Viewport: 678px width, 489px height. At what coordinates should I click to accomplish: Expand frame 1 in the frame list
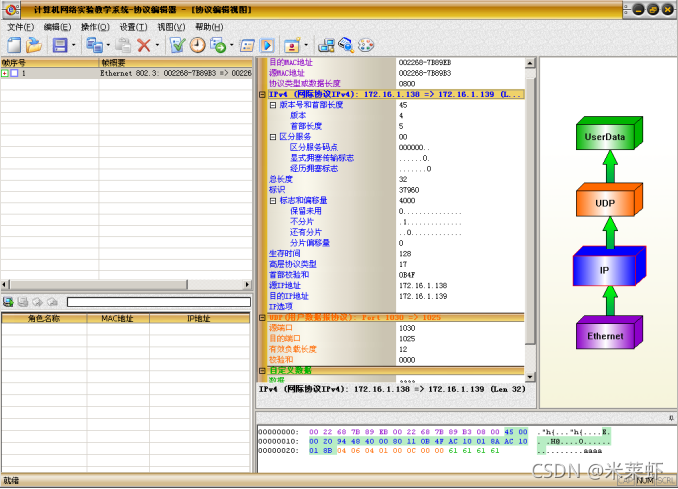pos(5,73)
